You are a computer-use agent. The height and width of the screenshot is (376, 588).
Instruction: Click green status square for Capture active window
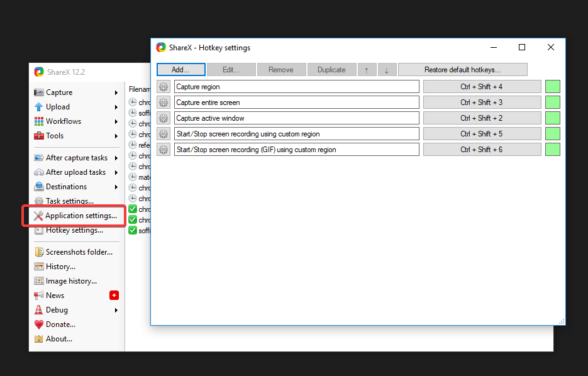(553, 118)
